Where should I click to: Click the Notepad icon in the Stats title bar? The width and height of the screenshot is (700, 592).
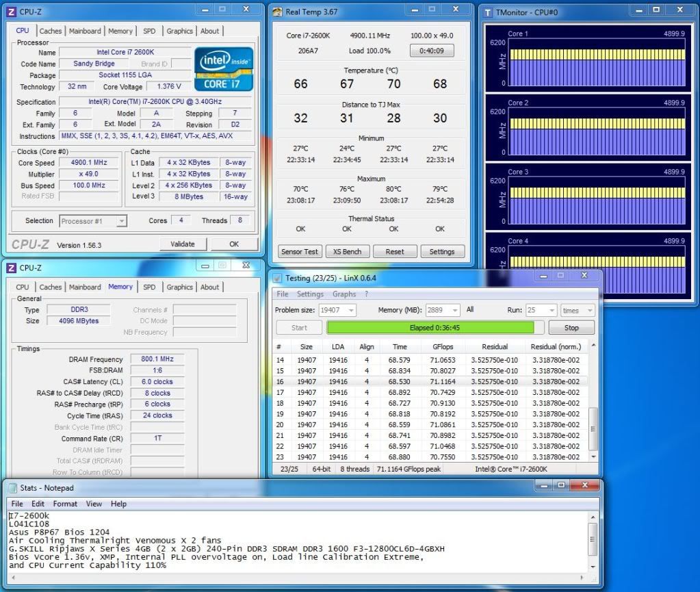pyautogui.click(x=13, y=488)
